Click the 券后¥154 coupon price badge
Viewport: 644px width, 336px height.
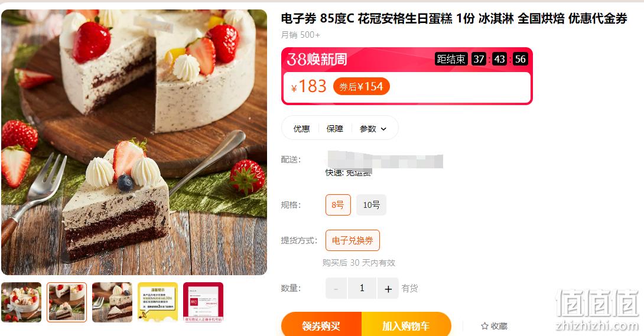coord(361,87)
